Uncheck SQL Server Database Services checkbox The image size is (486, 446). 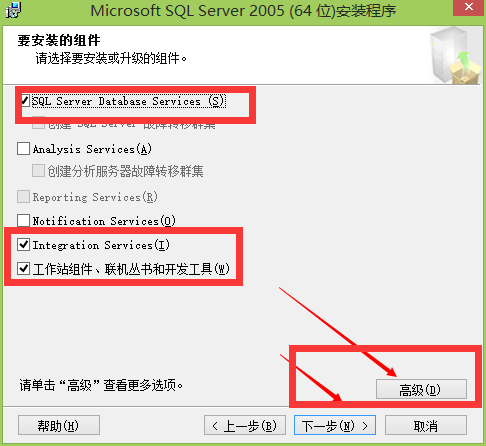[x=25, y=101]
